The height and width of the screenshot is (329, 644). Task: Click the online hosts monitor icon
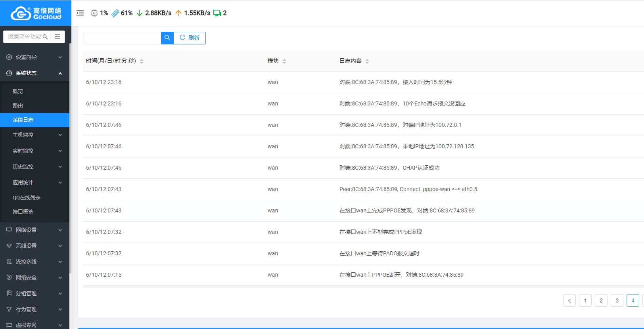tap(217, 13)
